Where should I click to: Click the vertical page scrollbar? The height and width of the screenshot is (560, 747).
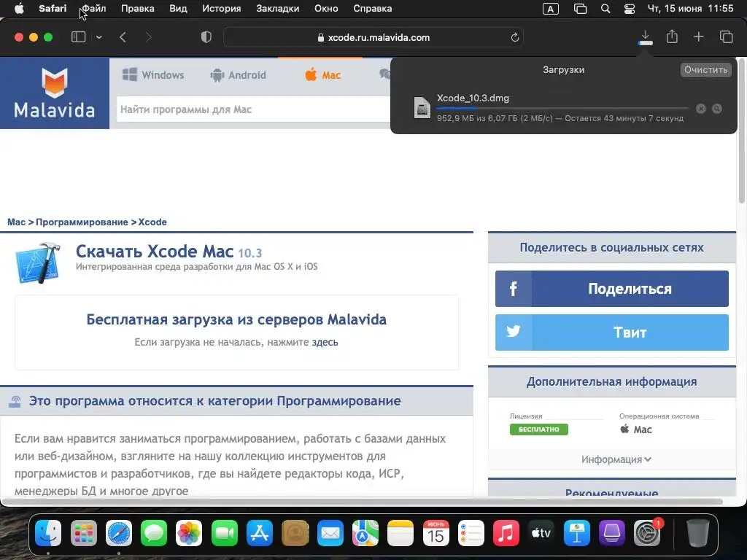click(x=741, y=131)
